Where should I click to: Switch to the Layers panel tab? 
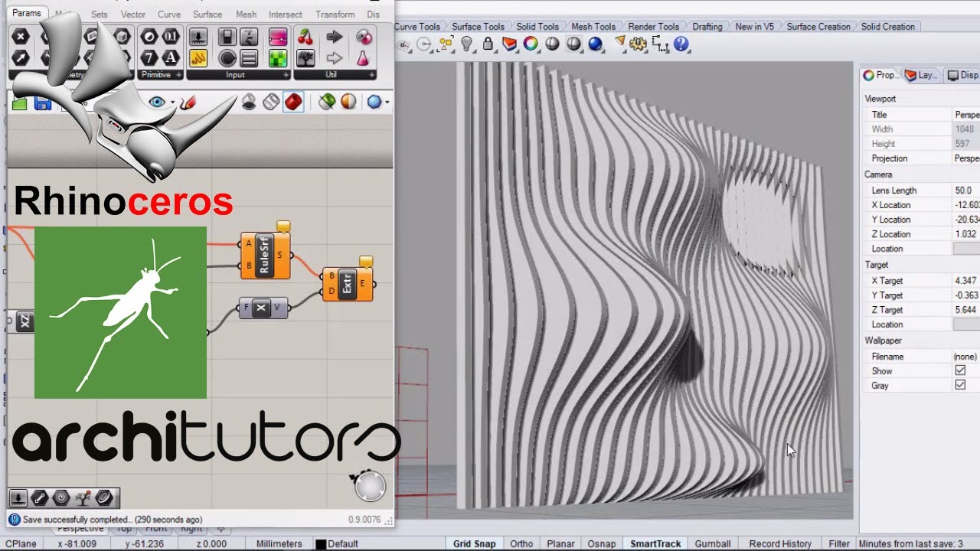click(921, 75)
